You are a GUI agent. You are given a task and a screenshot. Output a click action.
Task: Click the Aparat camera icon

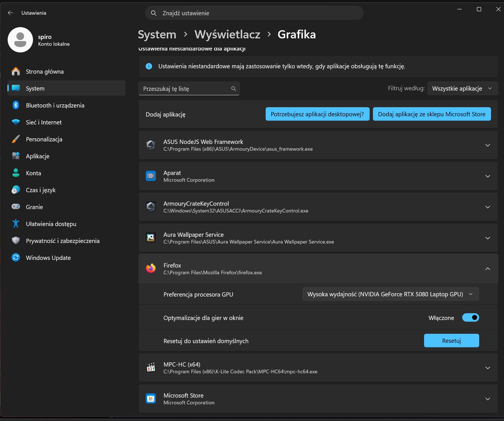pyautogui.click(x=151, y=176)
